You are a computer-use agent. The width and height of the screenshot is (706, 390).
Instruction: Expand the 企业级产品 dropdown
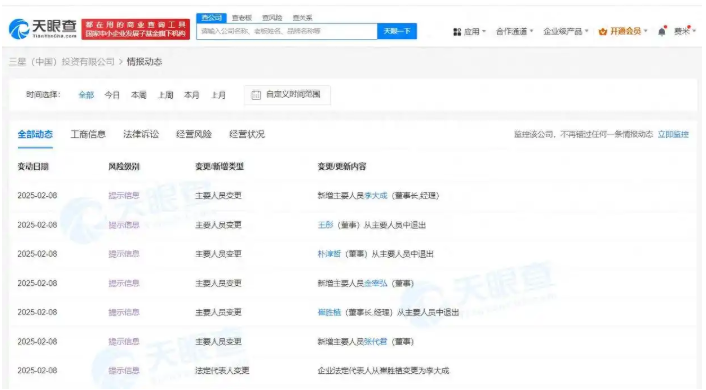click(x=566, y=32)
